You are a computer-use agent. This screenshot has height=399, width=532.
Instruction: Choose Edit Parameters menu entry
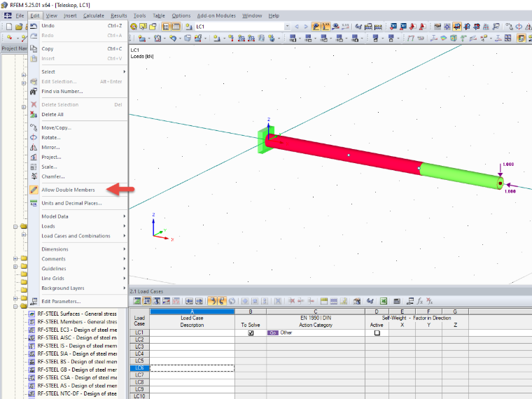61,301
